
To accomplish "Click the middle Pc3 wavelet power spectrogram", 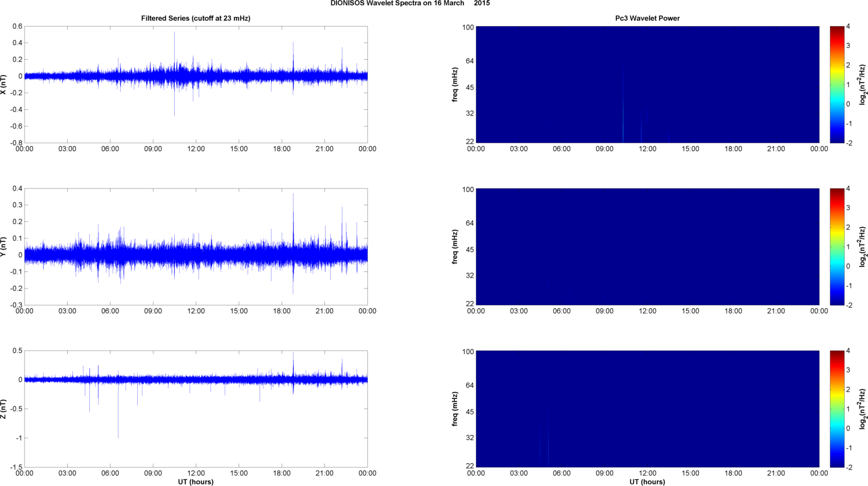I will click(x=647, y=246).
